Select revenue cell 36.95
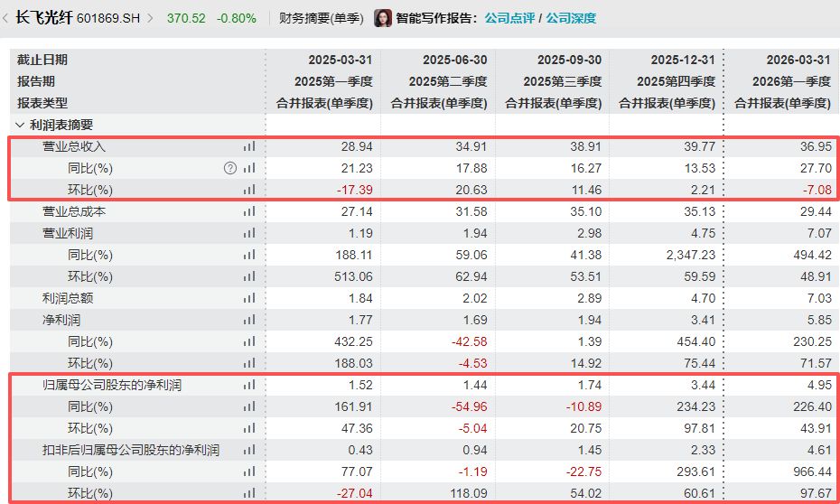The image size is (840, 504). 817,146
